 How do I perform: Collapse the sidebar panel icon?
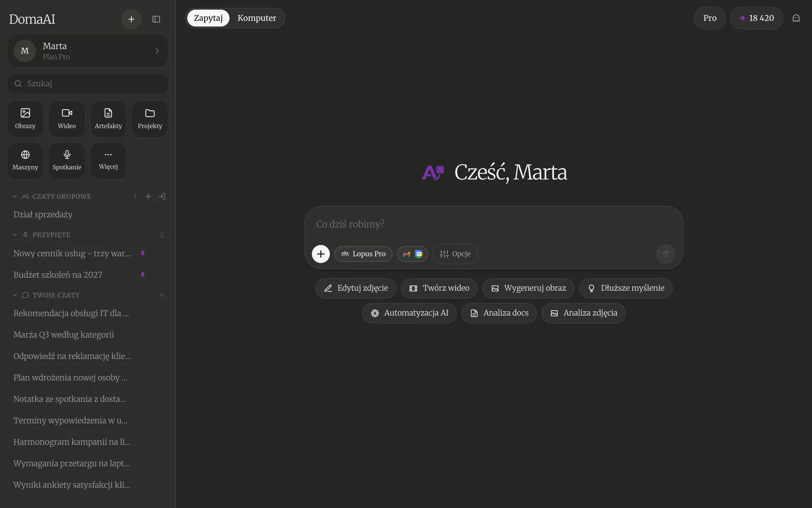click(x=156, y=19)
